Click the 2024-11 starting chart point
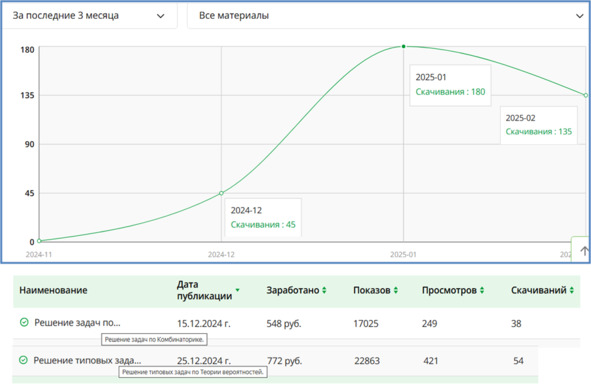The image size is (591, 384). pyautogui.click(x=39, y=240)
